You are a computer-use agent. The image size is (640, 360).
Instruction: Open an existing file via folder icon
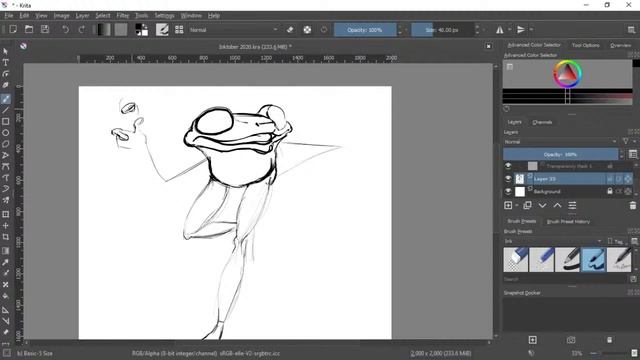point(29,29)
